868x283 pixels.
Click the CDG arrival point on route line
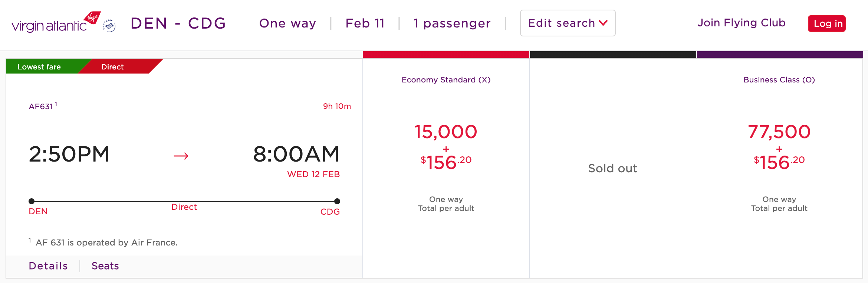[x=337, y=201]
